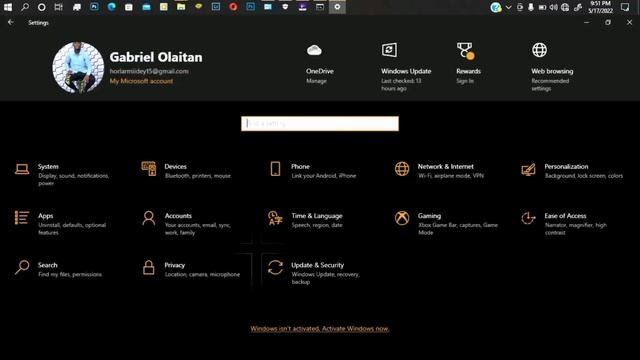Click the Gabriel Olaitan account name
Image resolution: width=640 pixels, height=360 pixels.
[156, 57]
